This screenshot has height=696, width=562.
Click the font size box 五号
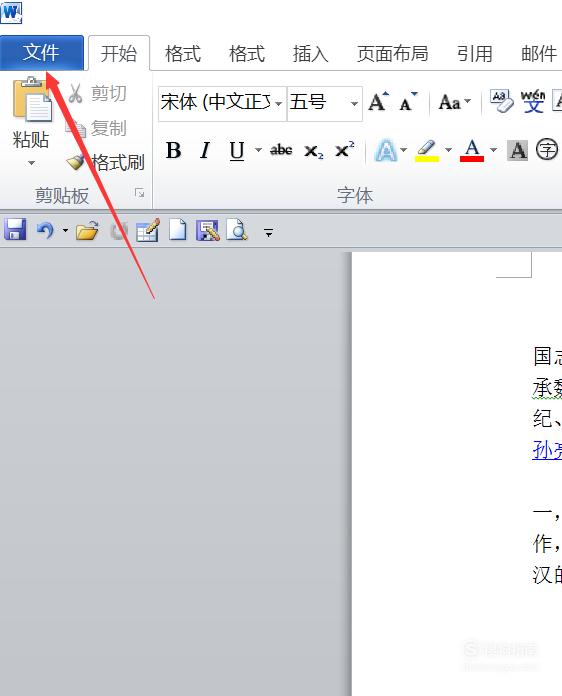(318, 103)
